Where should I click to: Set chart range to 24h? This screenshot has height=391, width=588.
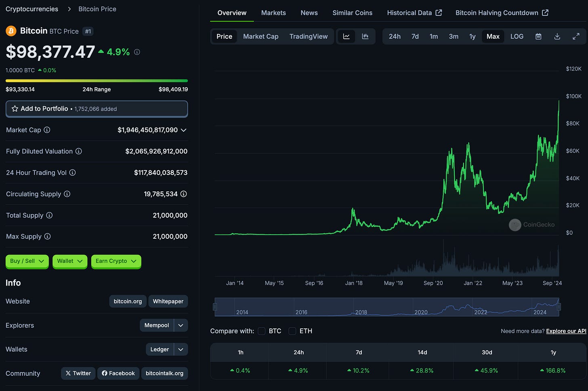[x=395, y=36]
